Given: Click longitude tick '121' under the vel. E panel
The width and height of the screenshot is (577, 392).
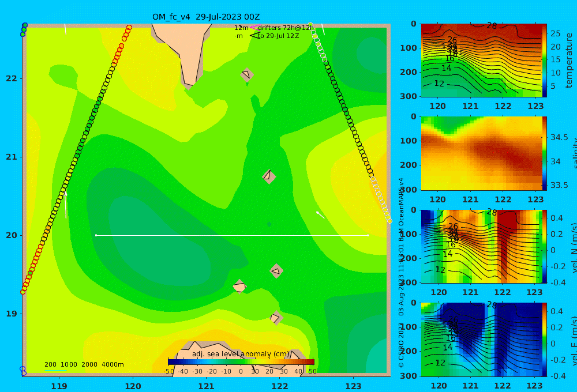Looking at the screenshot, I should pos(470,386).
